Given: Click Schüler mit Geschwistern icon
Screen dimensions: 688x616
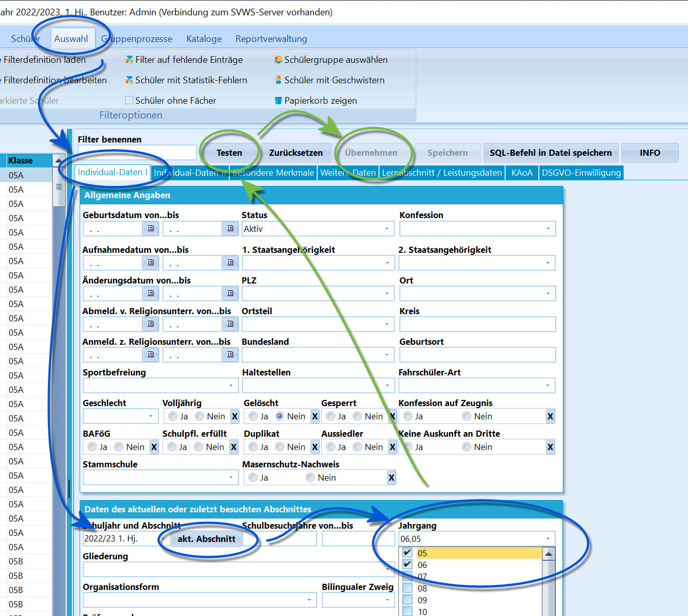Looking at the screenshot, I should (278, 80).
